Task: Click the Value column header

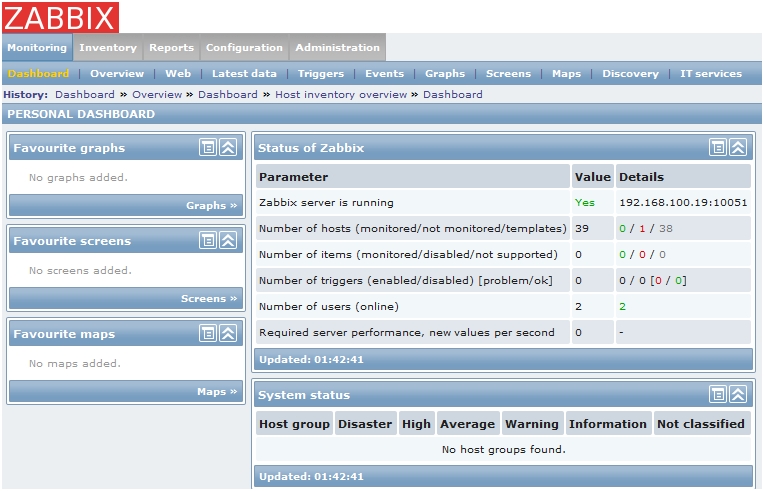Action: point(592,177)
